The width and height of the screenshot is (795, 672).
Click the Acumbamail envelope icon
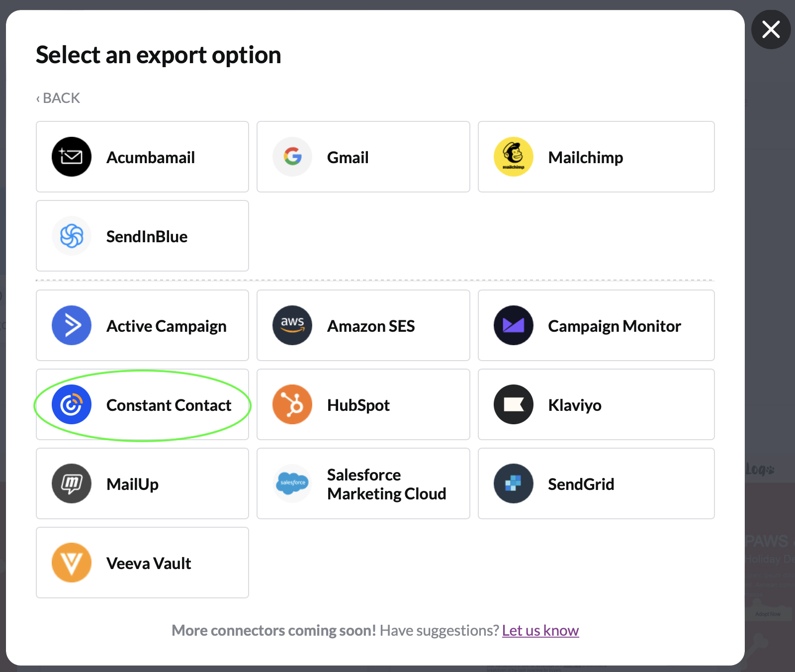pyautogui.click(x=72, y=157)
